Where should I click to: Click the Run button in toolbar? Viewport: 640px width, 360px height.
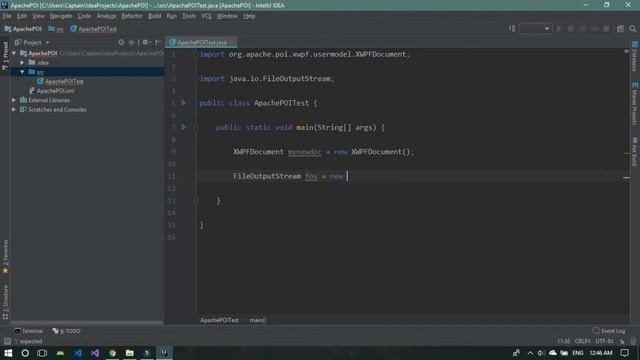[x=559, y=29]
